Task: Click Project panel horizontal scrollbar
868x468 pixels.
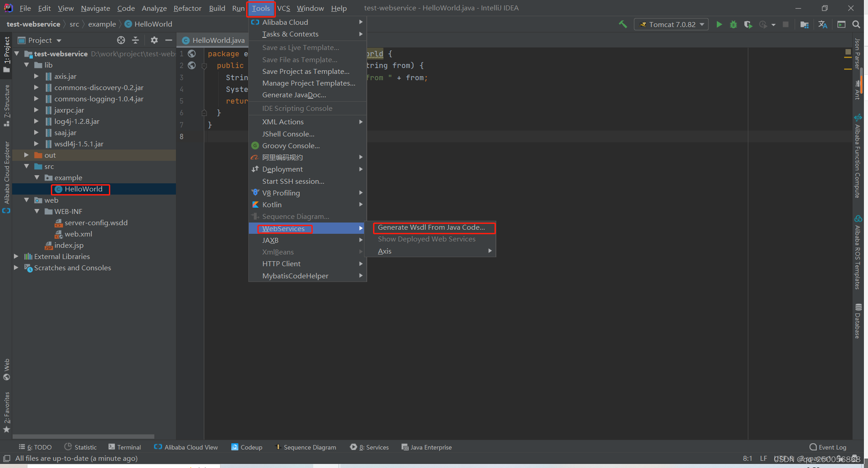Action: click(x=84, y=436)
